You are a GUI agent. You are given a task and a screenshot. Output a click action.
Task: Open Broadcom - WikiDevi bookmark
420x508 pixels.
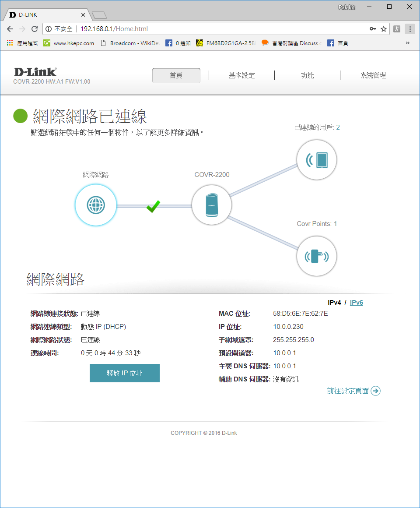tap(130, 43)
